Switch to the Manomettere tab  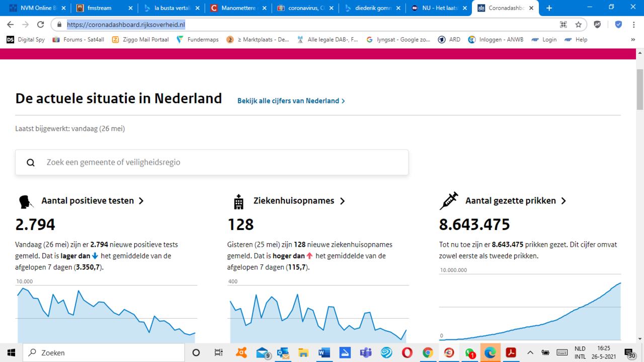point(236,8)
